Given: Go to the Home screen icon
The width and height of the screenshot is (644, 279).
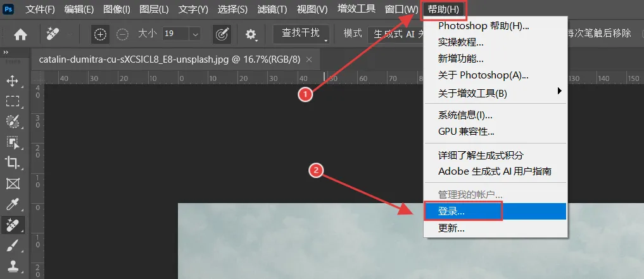Looking at the screenshot, I should tap(20, 34).
